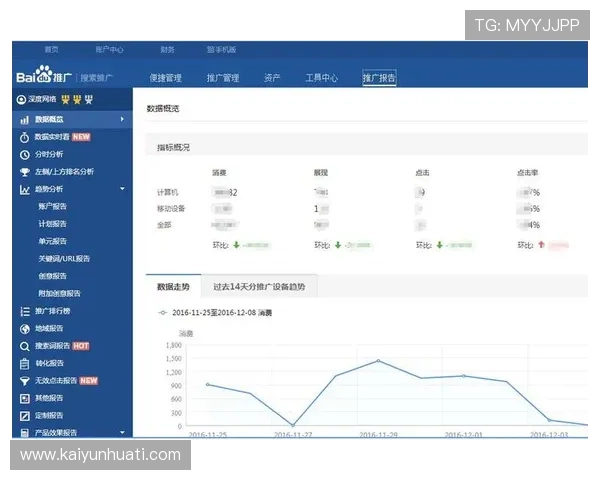The width and height of the screenshot is (600, 480).
Task: Click the second gold trophy badge
Action: click(x=77, y=100)
